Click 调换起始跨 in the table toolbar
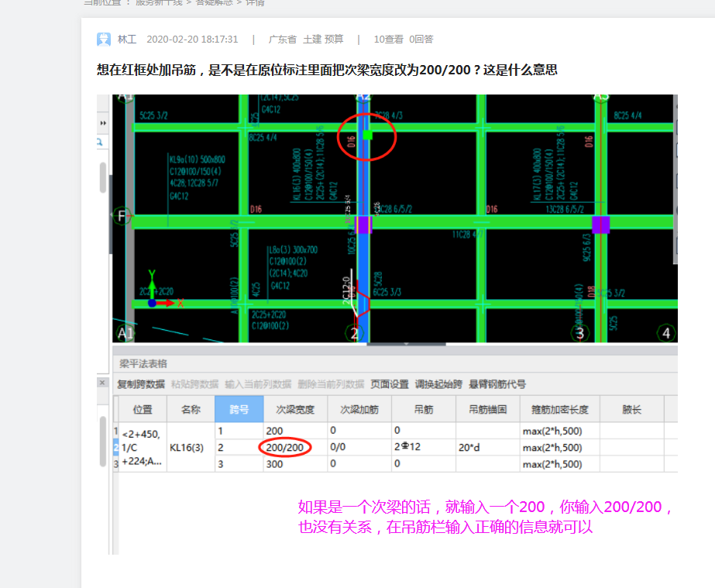The image size is (715, 588). [x=438, y=384]
